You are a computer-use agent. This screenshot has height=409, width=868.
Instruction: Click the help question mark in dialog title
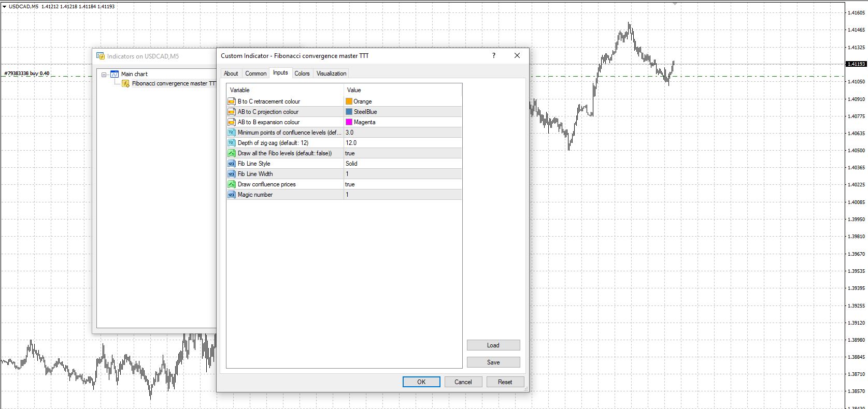coord(493,55)
